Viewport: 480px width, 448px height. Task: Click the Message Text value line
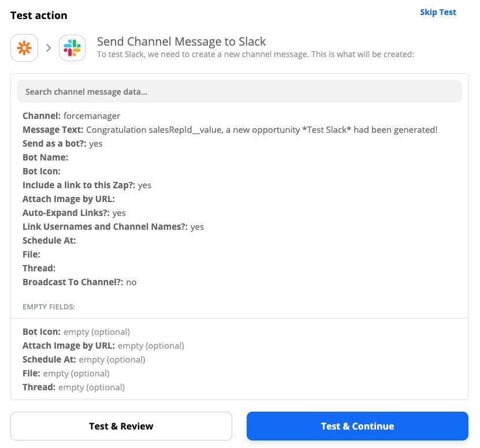click(230, 130)
